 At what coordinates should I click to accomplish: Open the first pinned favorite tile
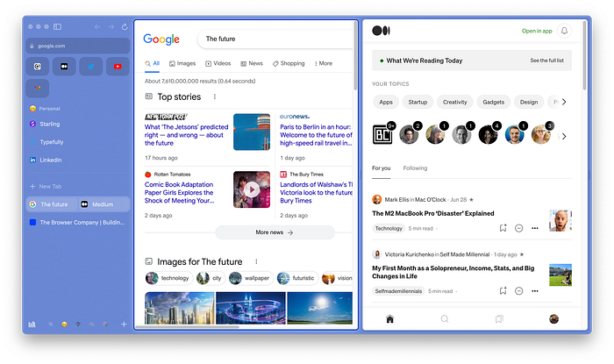pos(38,67)
